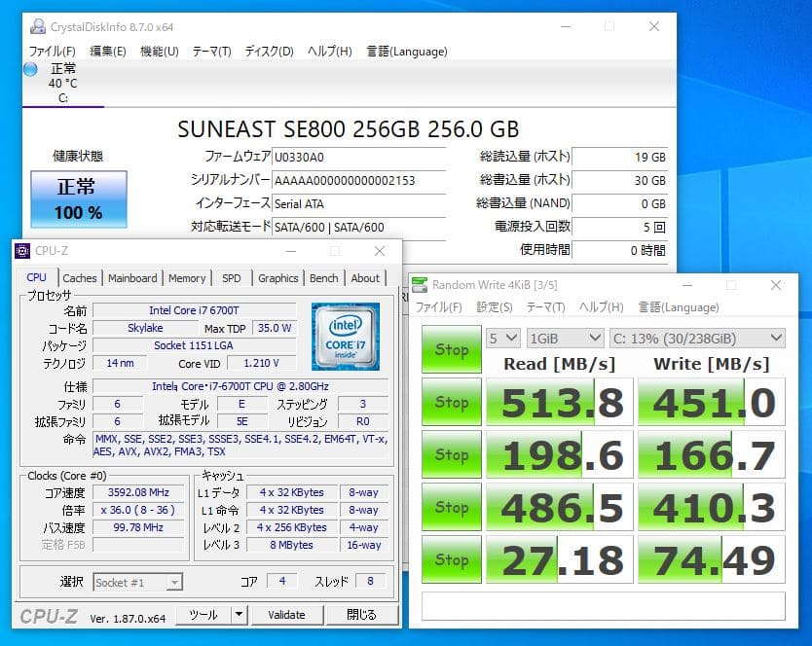The height and width of the screenshot is (646, 812).
Task: Click the Level 3 cache value 8 MBytes
Action: pos(291,545)
